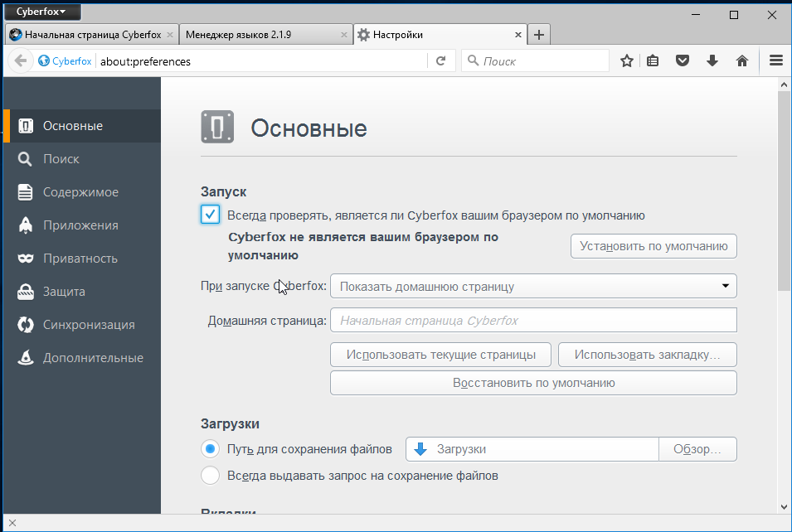Click the Загрузки folder path field
This screenshot has height=532, width=792.
[532, 449]
